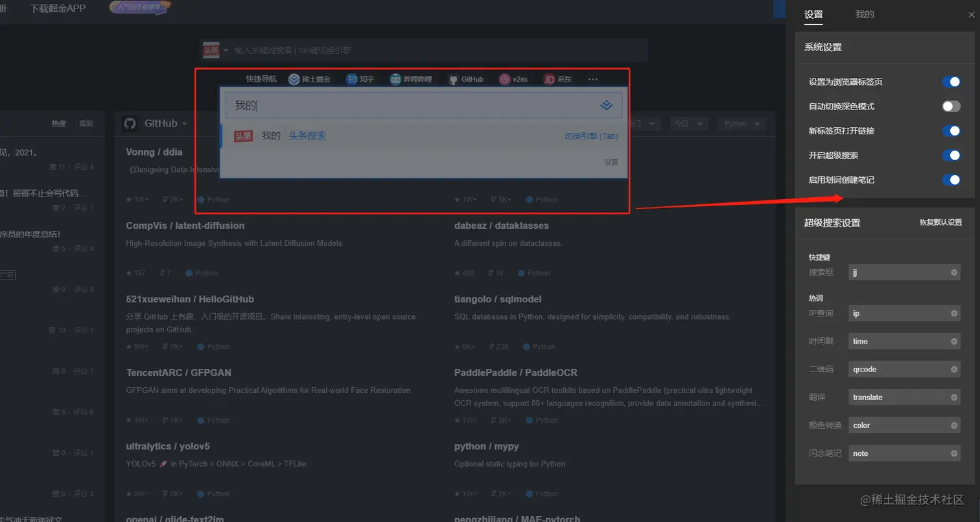
Task: Edit the 翻译 field containing translate
Action: point(904,397)
